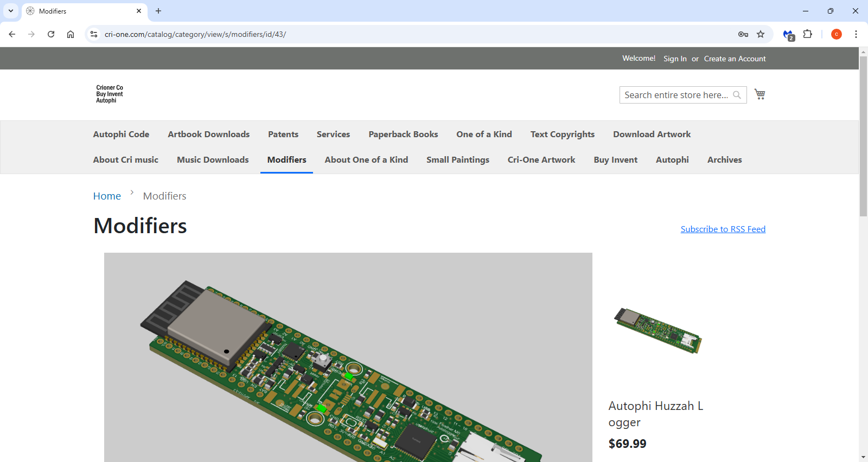Open About One of a Kind page

366,159
